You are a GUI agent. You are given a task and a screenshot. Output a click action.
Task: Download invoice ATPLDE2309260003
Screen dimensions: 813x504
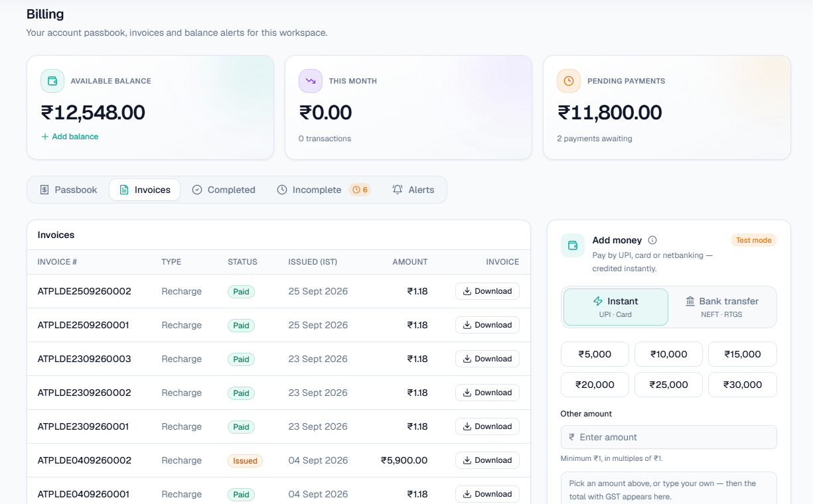pos(487,359)
